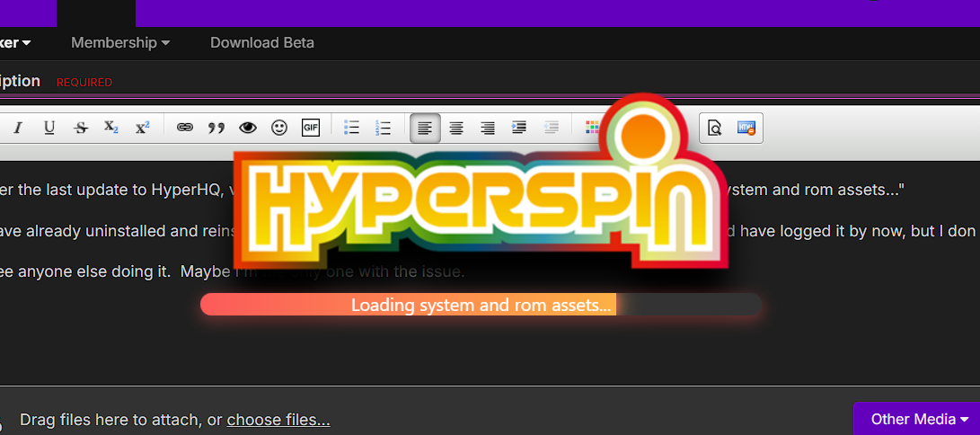This screenshot has width=980, height=435.
Task: Preview the post with magnifier icon
Action: coord(714,128)
